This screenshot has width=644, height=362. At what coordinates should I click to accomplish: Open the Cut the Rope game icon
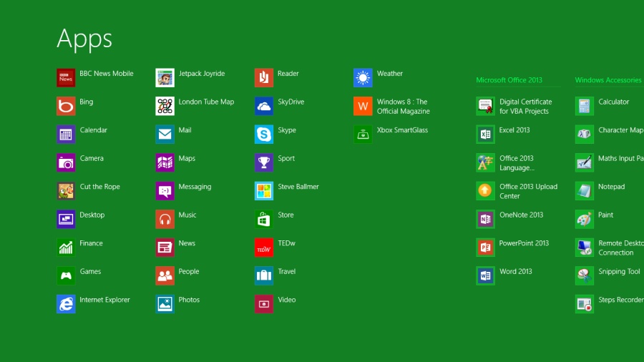(x=66, y=191)
